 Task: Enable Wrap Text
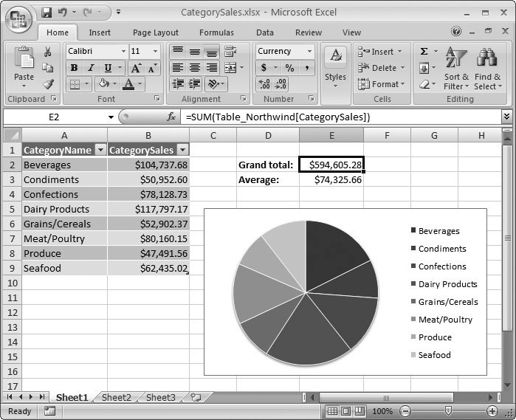click(230, 52)
